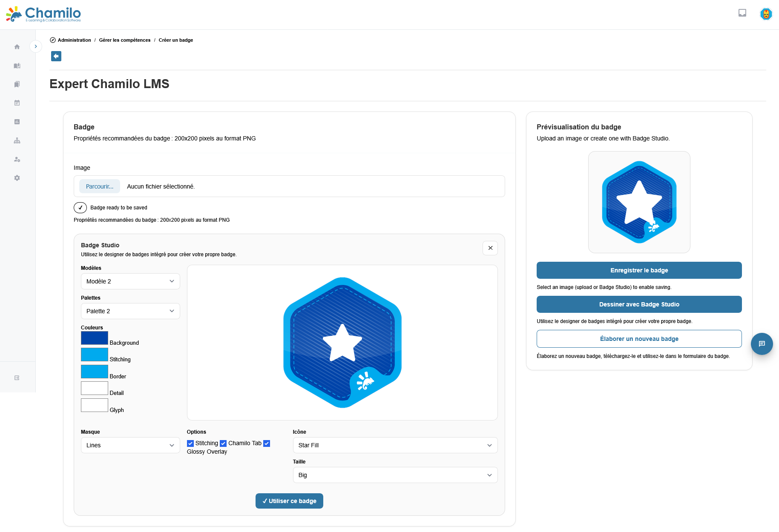Screen dimensions: 779x532
Task: Open the reports chart icon in the sidebar
Action: (17, 121)
